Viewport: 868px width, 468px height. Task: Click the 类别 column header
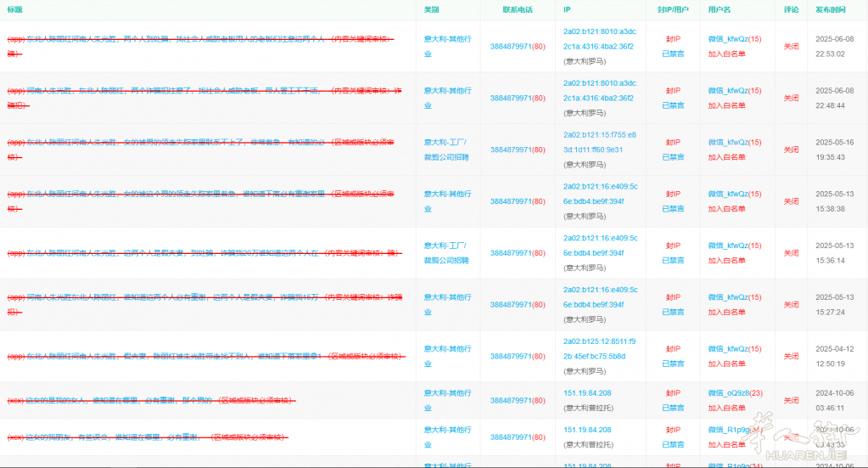click(x=432, y=9)
